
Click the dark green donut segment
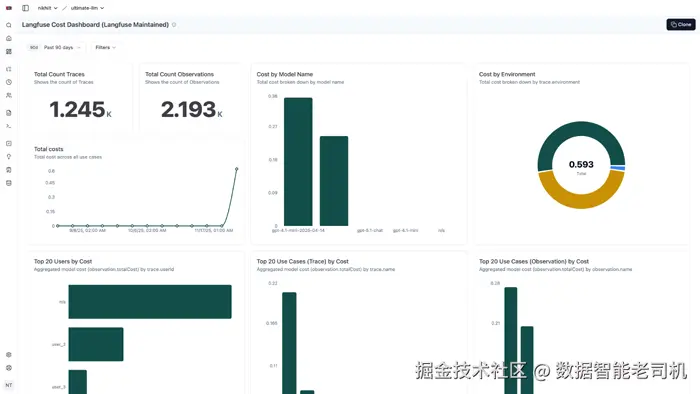coord(580,130)
